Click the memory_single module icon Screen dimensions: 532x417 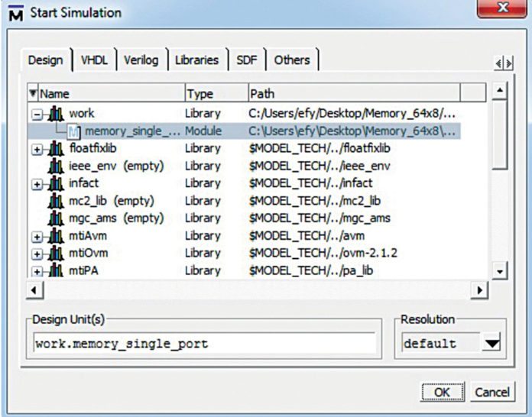pyautogui.click(x=75, y=131)
